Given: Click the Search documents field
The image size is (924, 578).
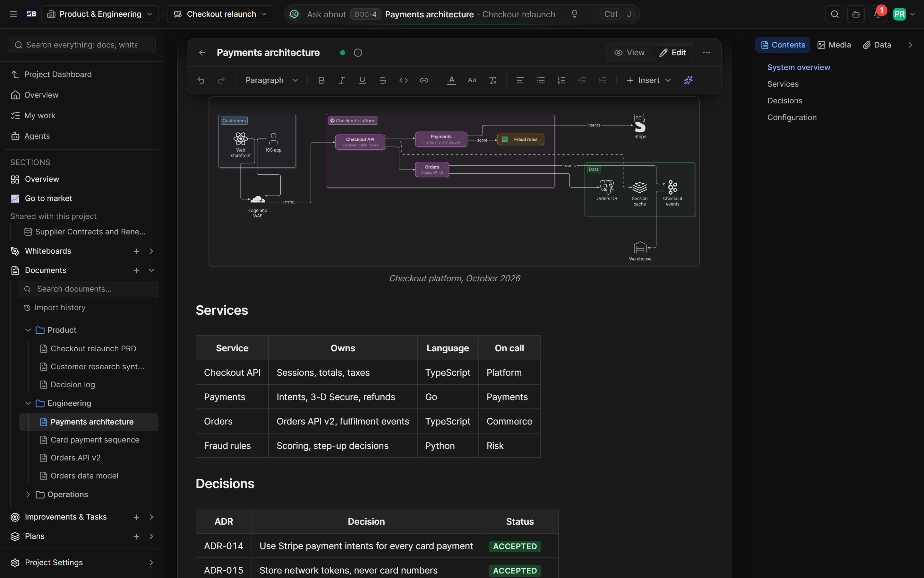Looking at the screenshot, I should coord(88,289).
